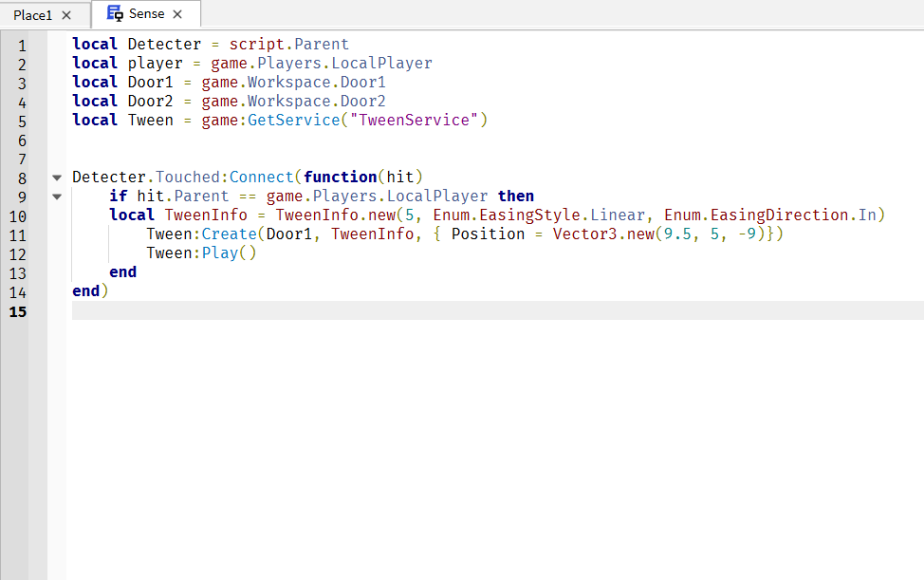Click LocalPlayer on line 2

(x=381, y=63)
